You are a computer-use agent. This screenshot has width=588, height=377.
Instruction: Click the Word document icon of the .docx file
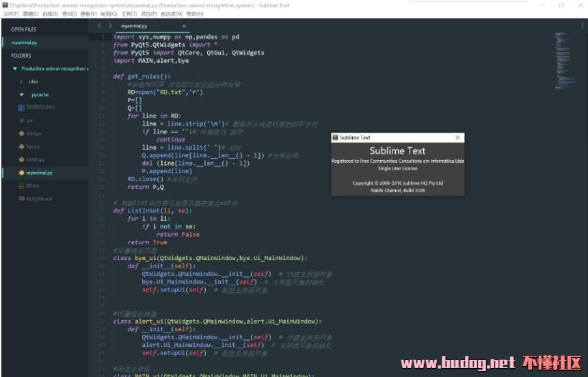point(21,107)
